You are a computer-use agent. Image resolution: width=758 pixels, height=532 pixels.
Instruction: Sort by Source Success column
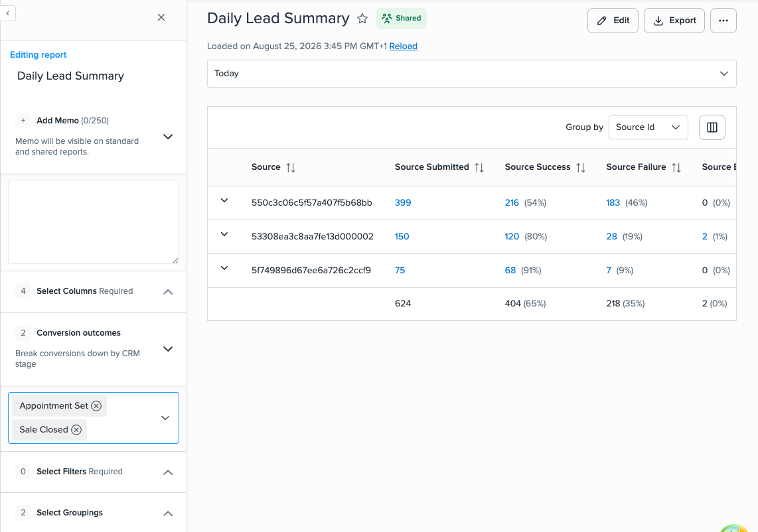coord(581,168)
